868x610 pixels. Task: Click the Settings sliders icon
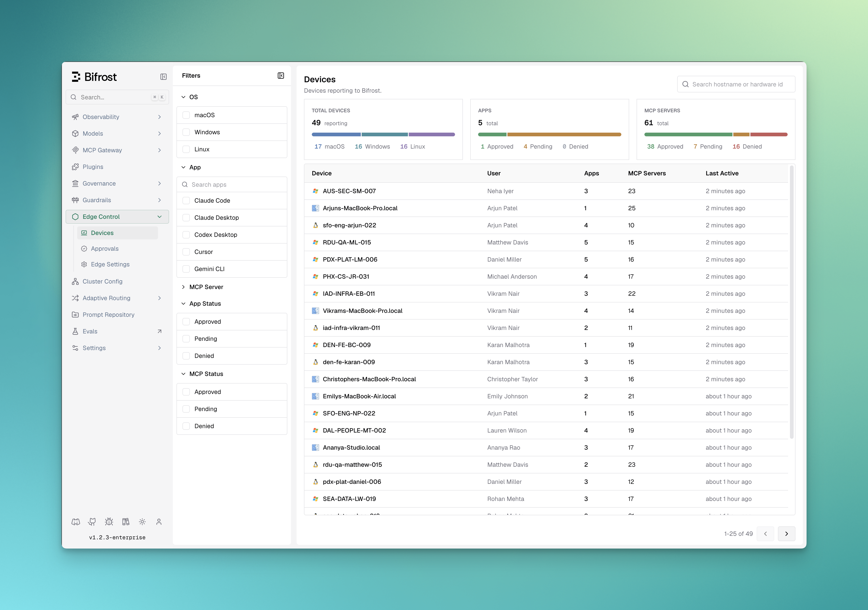click(x=75, y=348)
